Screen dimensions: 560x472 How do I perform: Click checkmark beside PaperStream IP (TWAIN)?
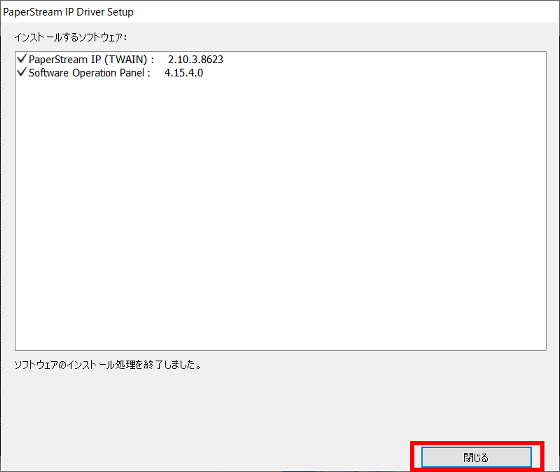point(22,58)
